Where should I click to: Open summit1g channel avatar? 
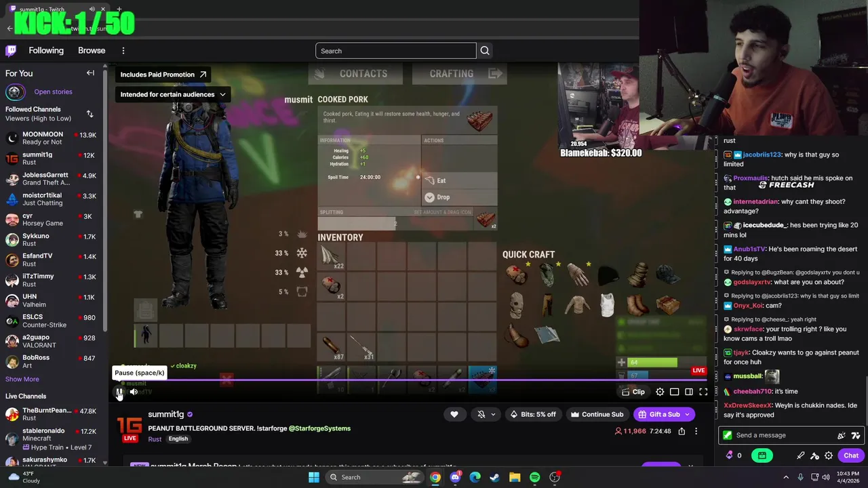coord(130,427)
